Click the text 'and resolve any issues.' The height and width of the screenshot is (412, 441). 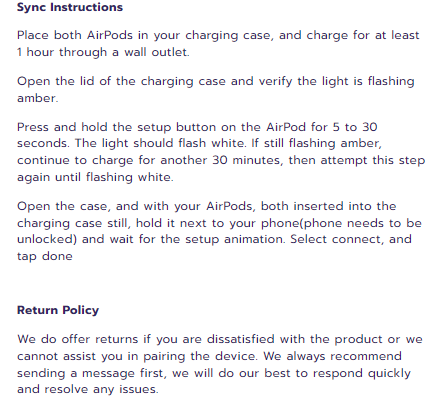88,389
